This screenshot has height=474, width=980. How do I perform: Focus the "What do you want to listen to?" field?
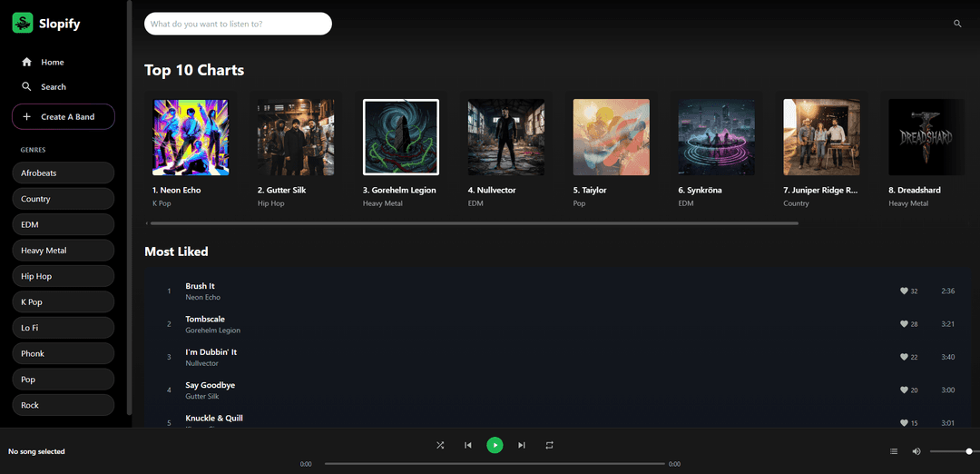click(238, 24)
